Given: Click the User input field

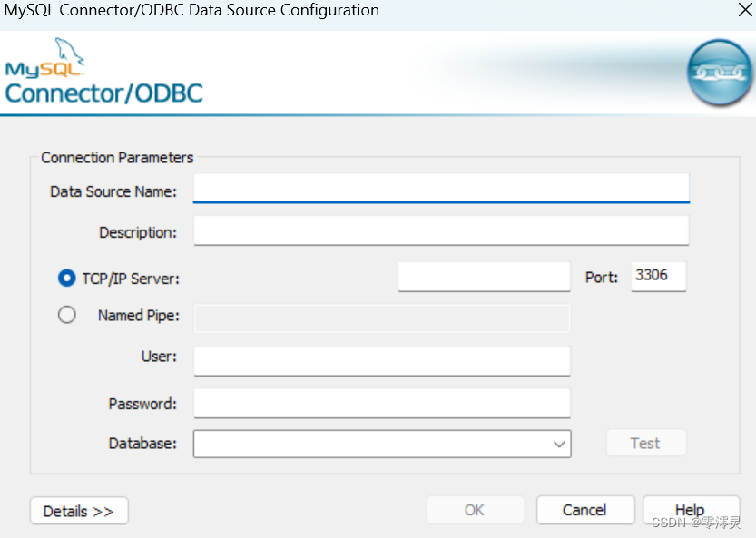Looking at the screenshot, I should pyautogui.click(x=382, y=360).
